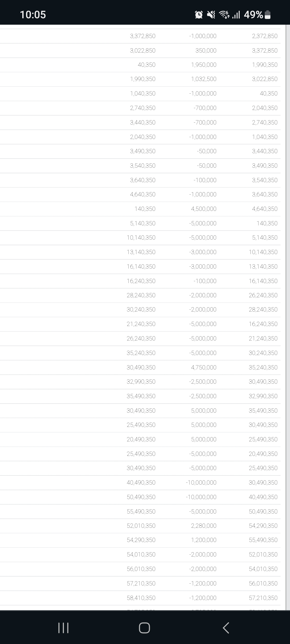Screen dimensions: 290x644
Task: Tap the 10:05 clock in status bar
Action: (33, 14)
